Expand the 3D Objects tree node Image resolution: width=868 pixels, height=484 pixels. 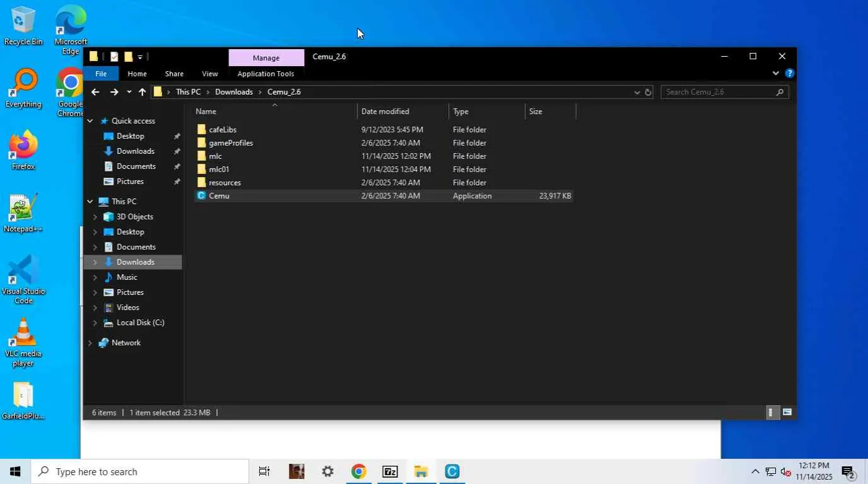click(95, 217)
